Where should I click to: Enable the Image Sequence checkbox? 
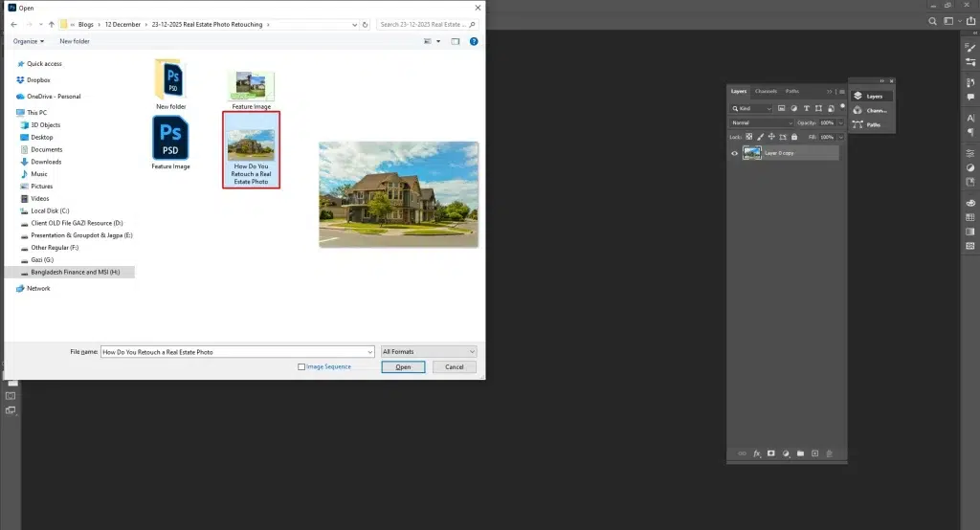301,366
